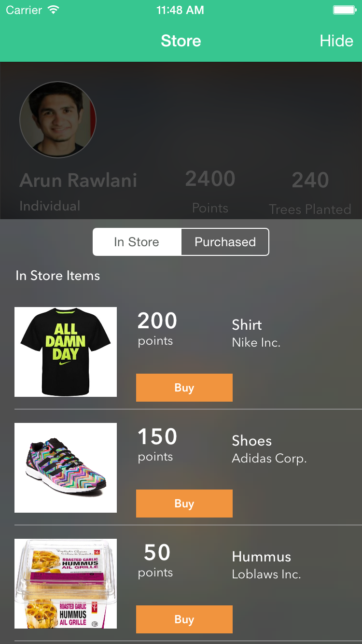The height and width of the screenshot is (644, 362).
Task: Switch to the Purchased tab
Action: pyautogui.click(x=225, y=242)
